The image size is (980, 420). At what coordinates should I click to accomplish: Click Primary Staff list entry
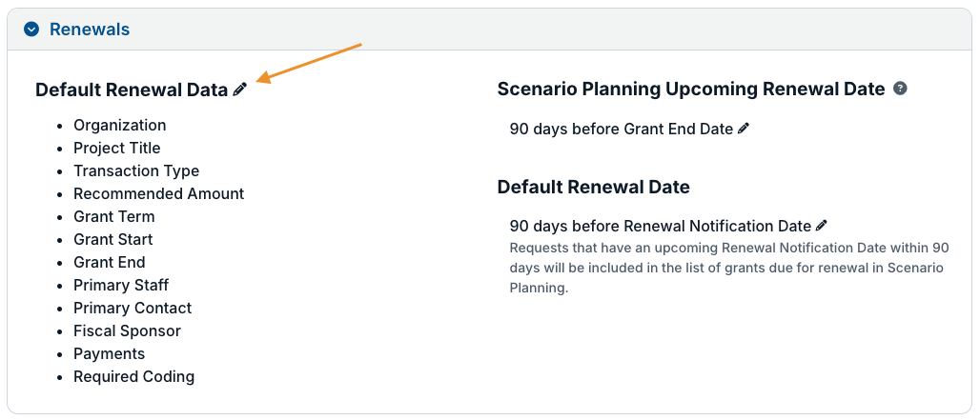(x=121, y=285)
